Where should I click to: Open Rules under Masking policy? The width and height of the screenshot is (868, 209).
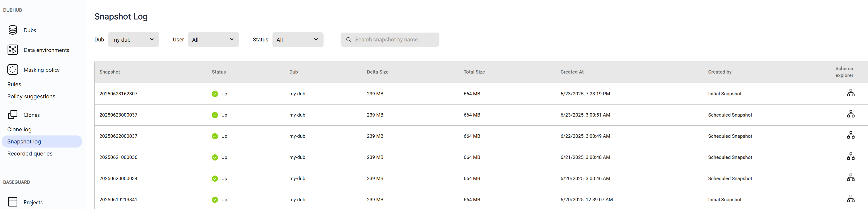pos(14,84)
